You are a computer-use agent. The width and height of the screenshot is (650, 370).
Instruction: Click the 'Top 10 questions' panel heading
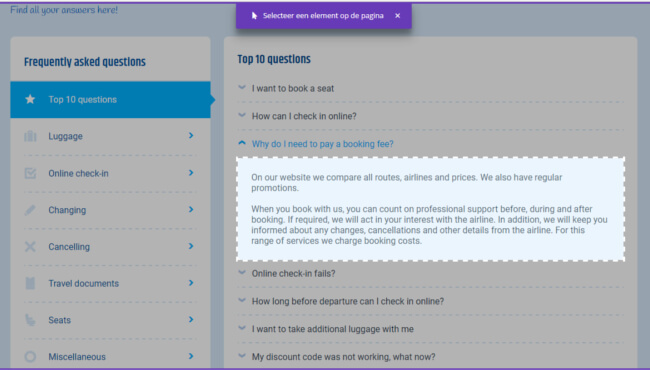click(x=274, y=59)
